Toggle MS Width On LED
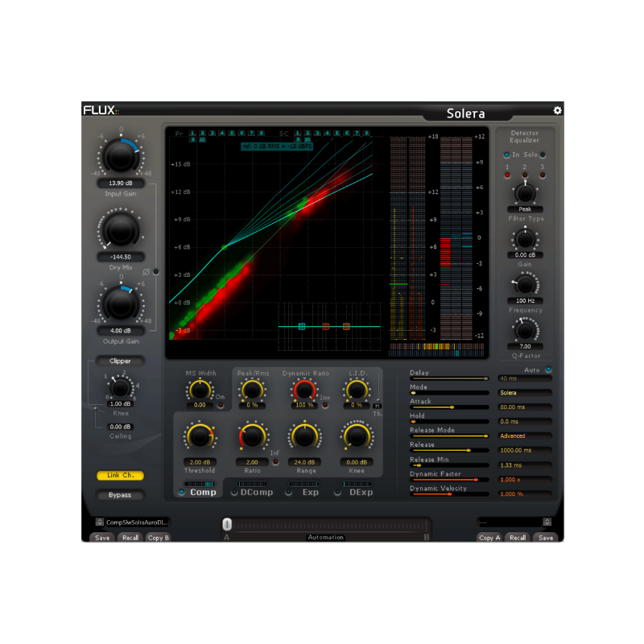Screen dimensions: 644x644 coord(221,406)
